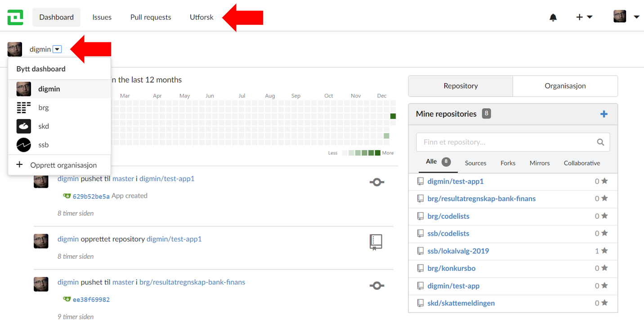
Task: Select the Forks filter tab
Action: 508,163
